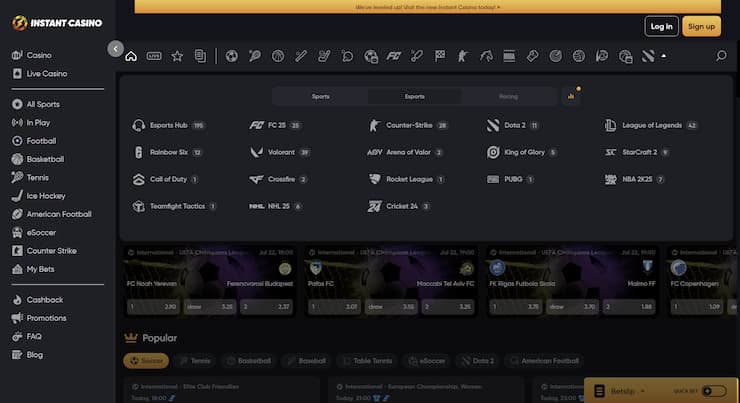This screenshot has height=403, width=740.
Task: Open the Live events icon
Action: 154,56
